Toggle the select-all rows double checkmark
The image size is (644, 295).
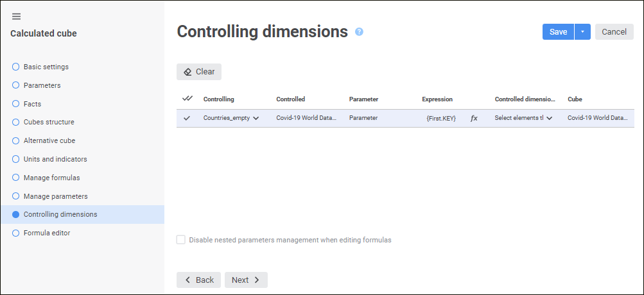pos(187,99)
